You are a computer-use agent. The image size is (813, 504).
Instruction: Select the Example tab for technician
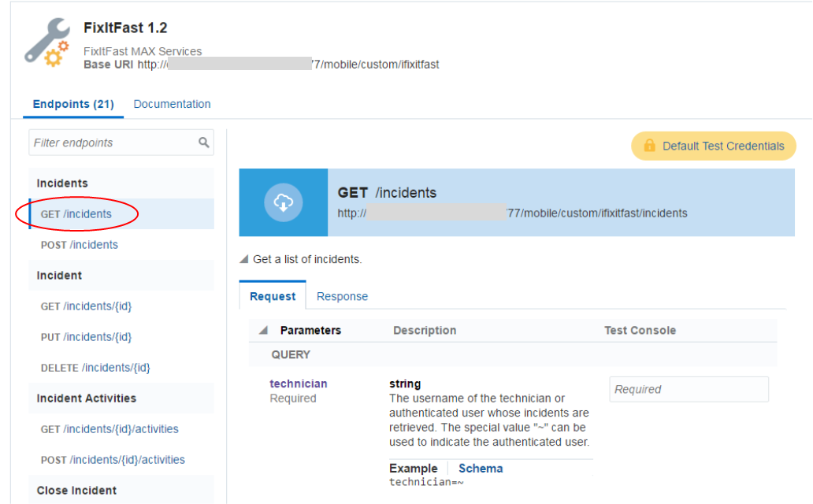pos(414,469)
